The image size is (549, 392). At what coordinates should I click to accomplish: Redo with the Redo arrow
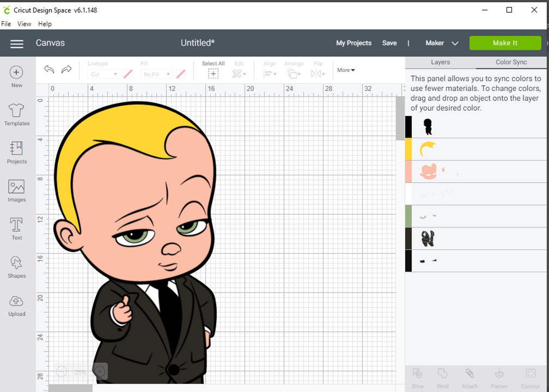pos(66,69)
